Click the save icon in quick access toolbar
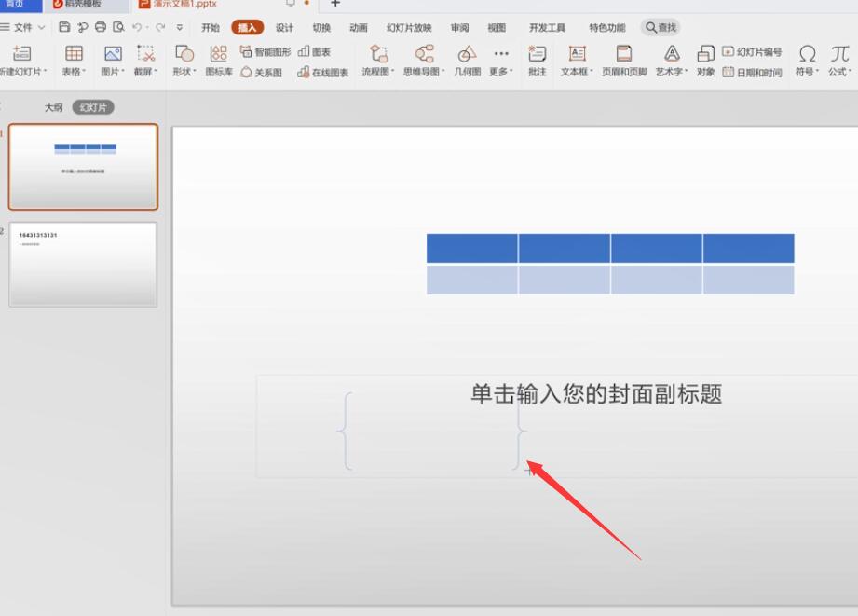 (64, 27)
